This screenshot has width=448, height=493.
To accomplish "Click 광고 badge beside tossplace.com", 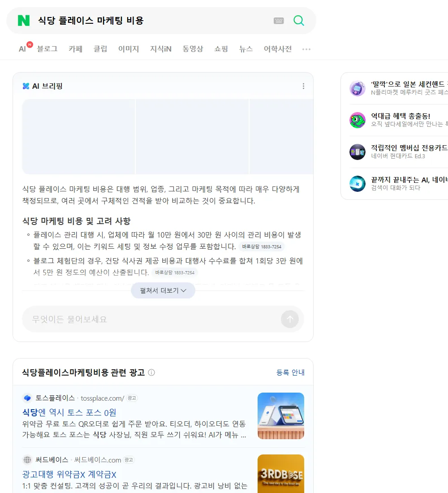I will tap(132, 398).
